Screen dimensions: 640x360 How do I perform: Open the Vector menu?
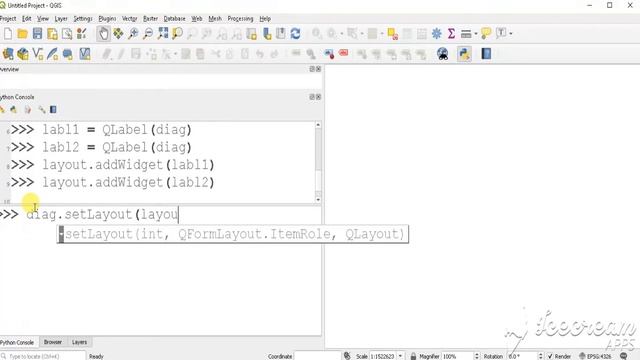click(x=129, y=19)
